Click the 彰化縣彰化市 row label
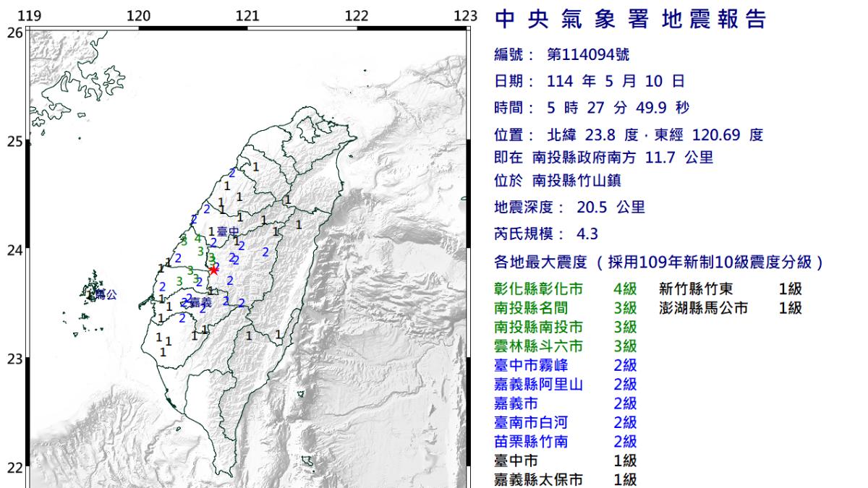 point(539,289)
